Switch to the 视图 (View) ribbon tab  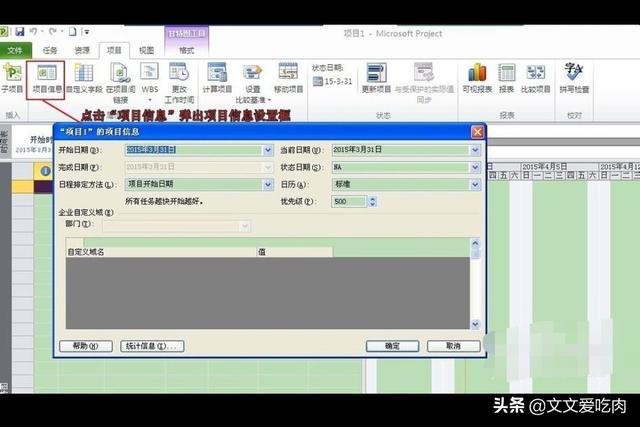(146, 49)
